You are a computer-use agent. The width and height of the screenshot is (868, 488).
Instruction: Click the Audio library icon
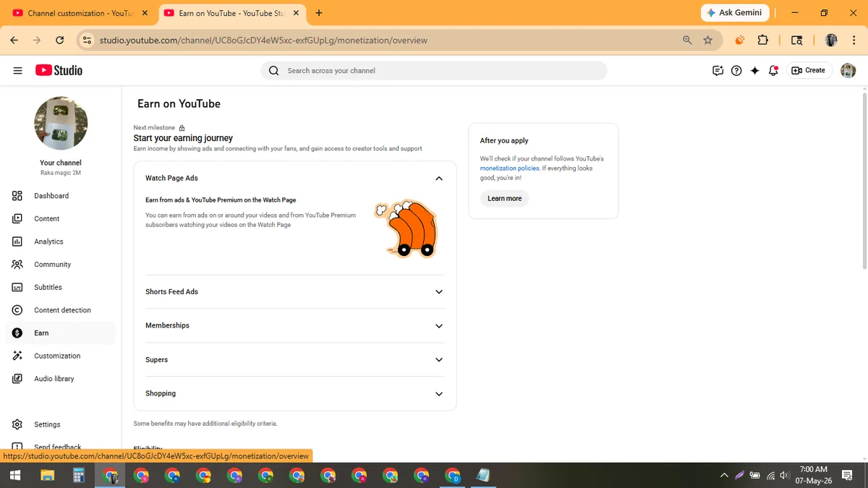click(x=17, y=379)
